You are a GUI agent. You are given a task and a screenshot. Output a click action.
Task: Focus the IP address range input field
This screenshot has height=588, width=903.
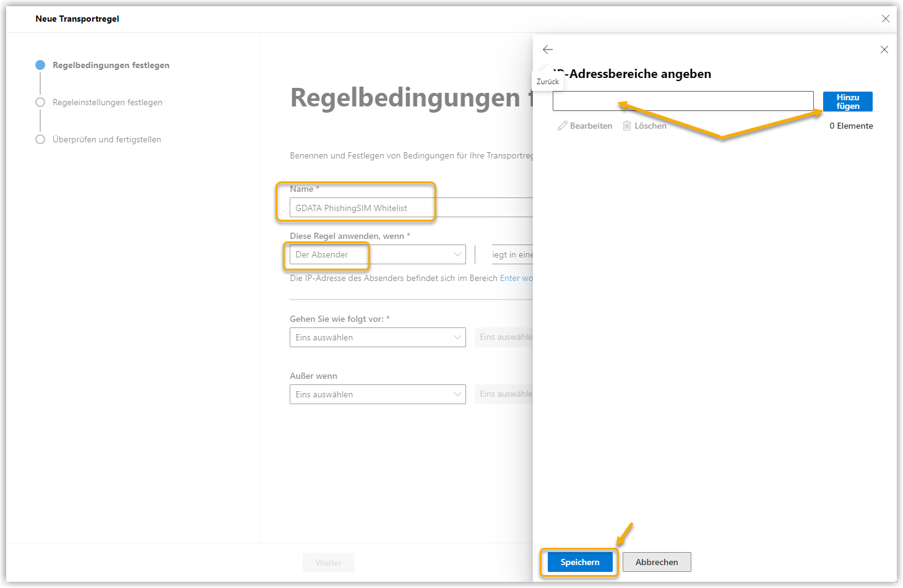(683, 101)
